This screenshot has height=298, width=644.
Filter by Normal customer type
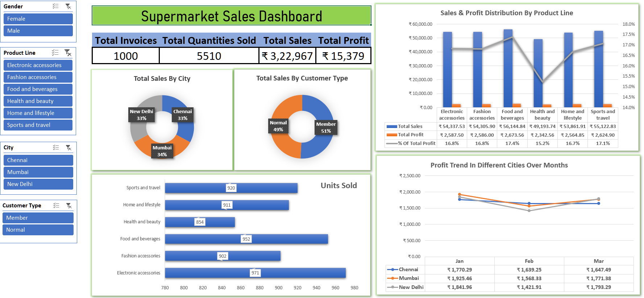pyautogui.click(x=38, y=230)
